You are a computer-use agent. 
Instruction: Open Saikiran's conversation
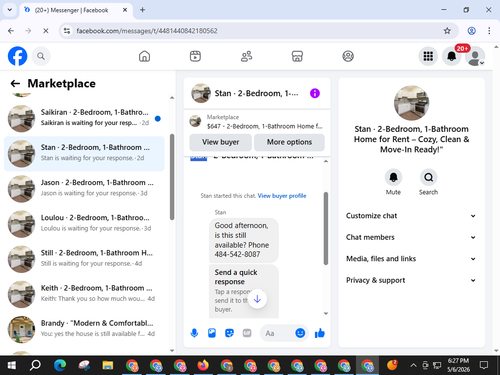click(x=84, y=119)
